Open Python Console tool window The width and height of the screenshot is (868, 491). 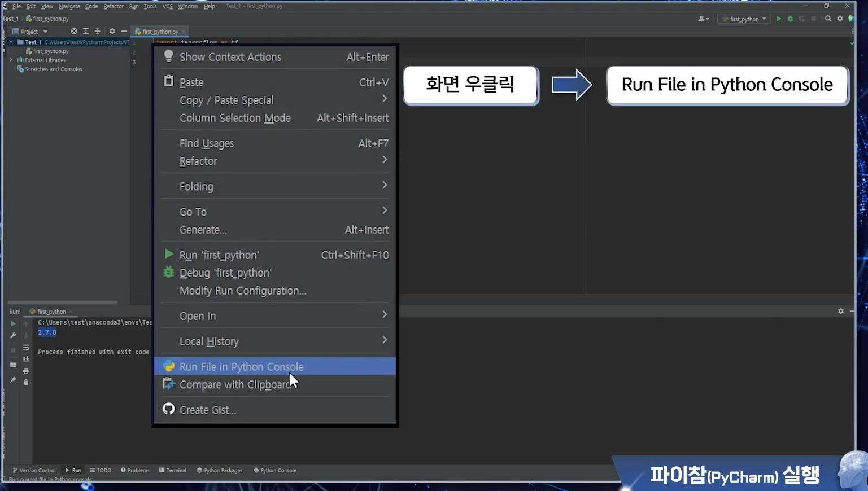[x=275, y=470]
